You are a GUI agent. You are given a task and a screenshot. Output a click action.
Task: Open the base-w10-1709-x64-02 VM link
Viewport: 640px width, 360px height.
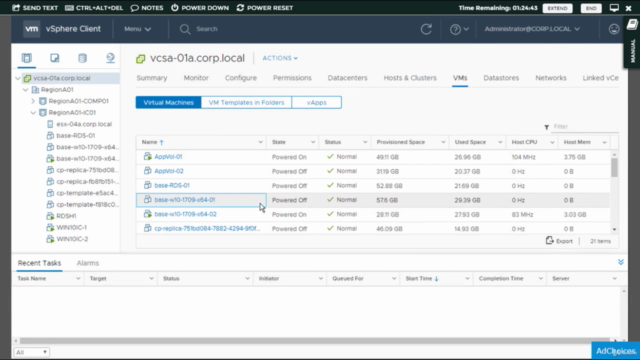pos(185,214)
